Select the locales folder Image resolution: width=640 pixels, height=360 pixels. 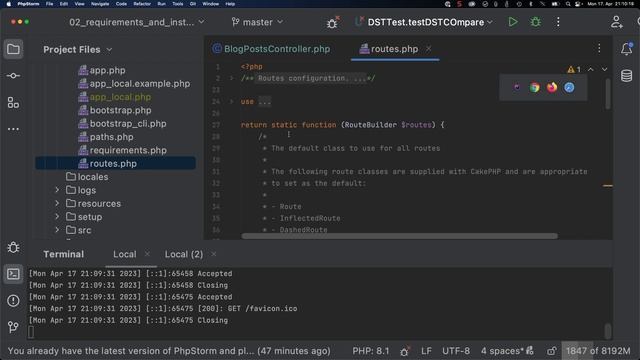87,177
